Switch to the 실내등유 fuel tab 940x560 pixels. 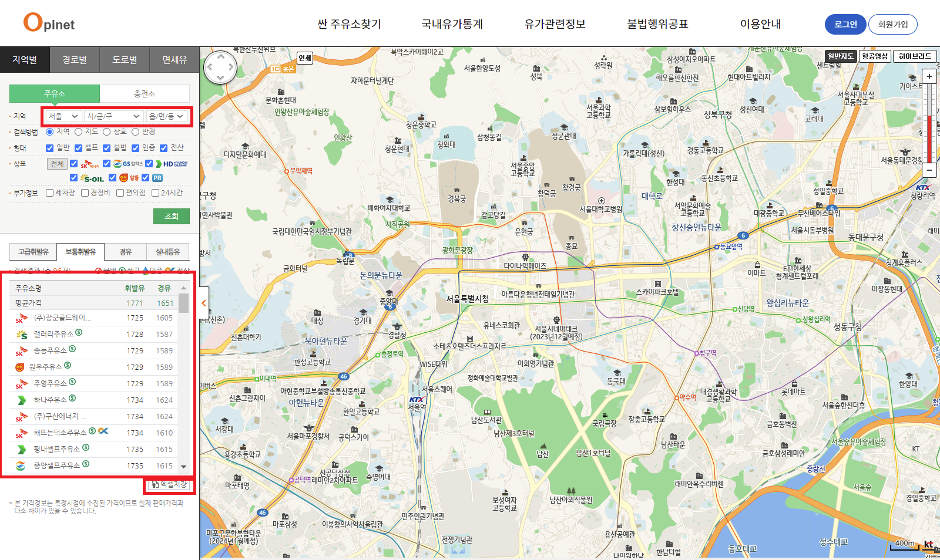167,252
